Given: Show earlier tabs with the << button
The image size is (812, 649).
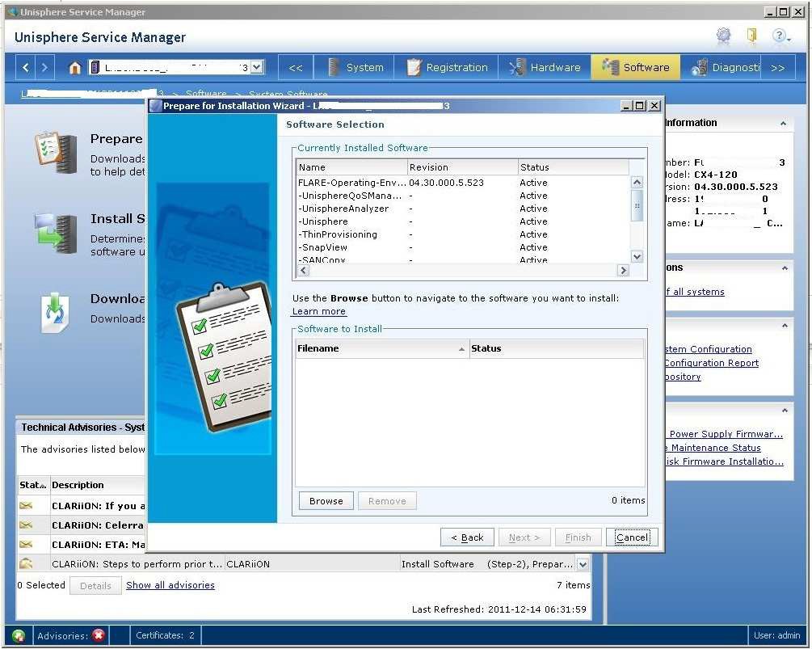Looking at the screenshot, I should pyautogui.click(x=296, y=67).
